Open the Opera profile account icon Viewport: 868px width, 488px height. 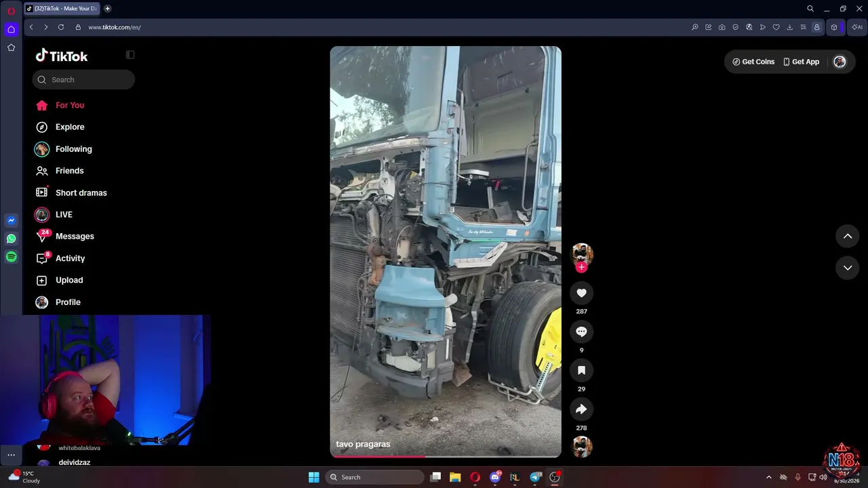coord(816,27)
